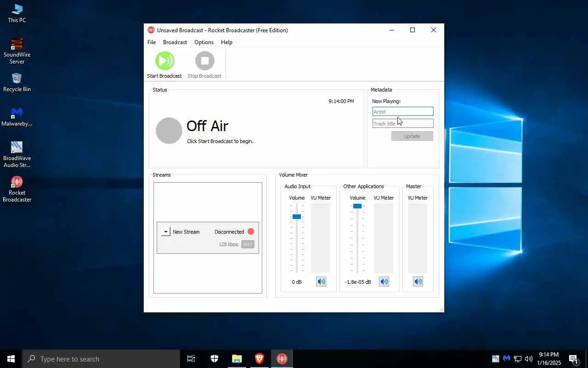
Task: Click the MP3 format badge
Action: click(248, 244)
